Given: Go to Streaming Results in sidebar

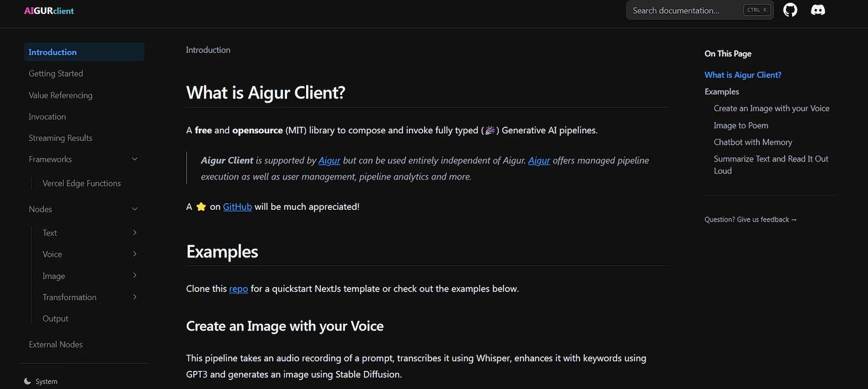Looking at the screenshot, I should click(x=61, y=138).
